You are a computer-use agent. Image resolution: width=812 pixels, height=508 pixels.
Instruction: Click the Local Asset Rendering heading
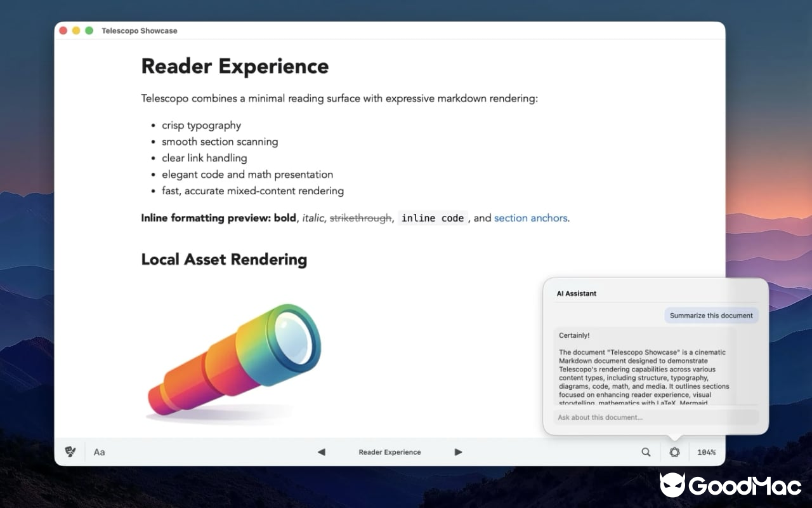pos(224,259)
